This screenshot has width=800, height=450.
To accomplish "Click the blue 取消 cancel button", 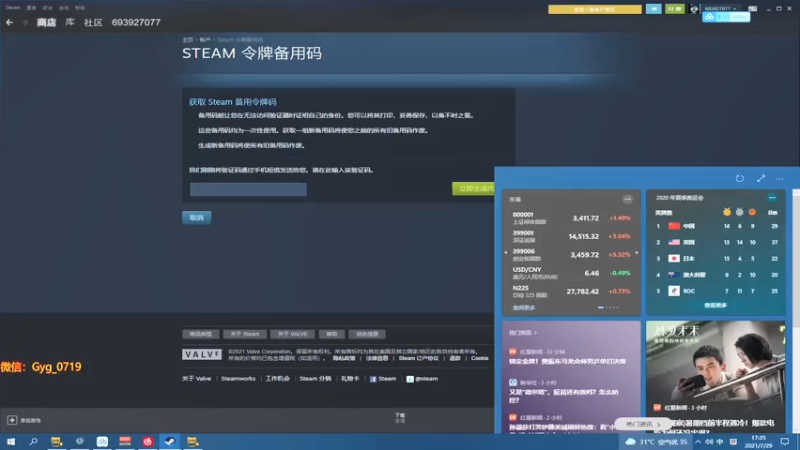I will [x=196, y=218].
